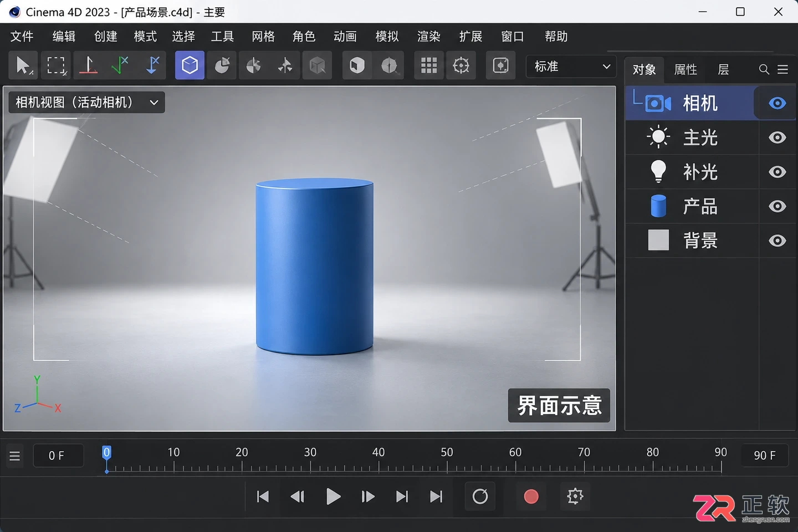Click the polygons mode icon
Screen dimensions: 798x532
(285, 65)
